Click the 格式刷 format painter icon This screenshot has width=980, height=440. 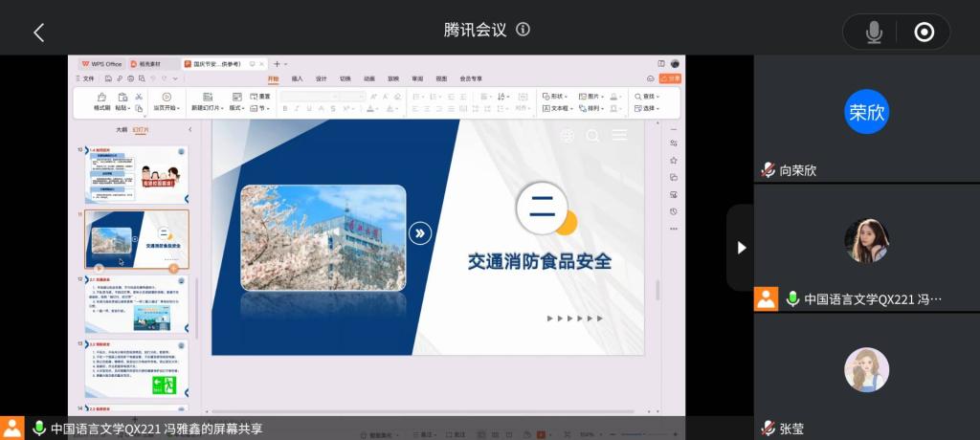tap(101, 98)
